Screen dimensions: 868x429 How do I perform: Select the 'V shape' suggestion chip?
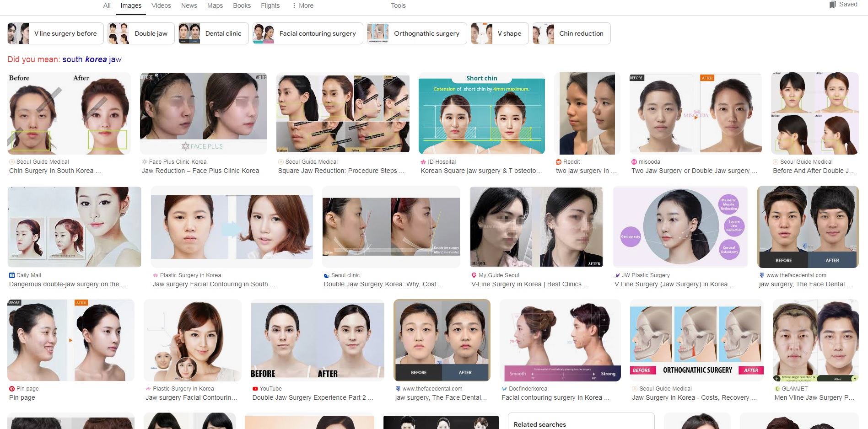[500, 33]
